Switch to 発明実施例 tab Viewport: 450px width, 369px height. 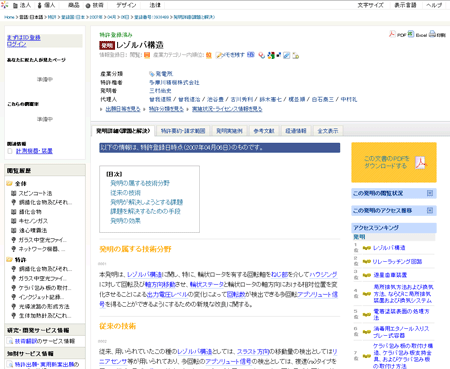(x=229, y=131)
